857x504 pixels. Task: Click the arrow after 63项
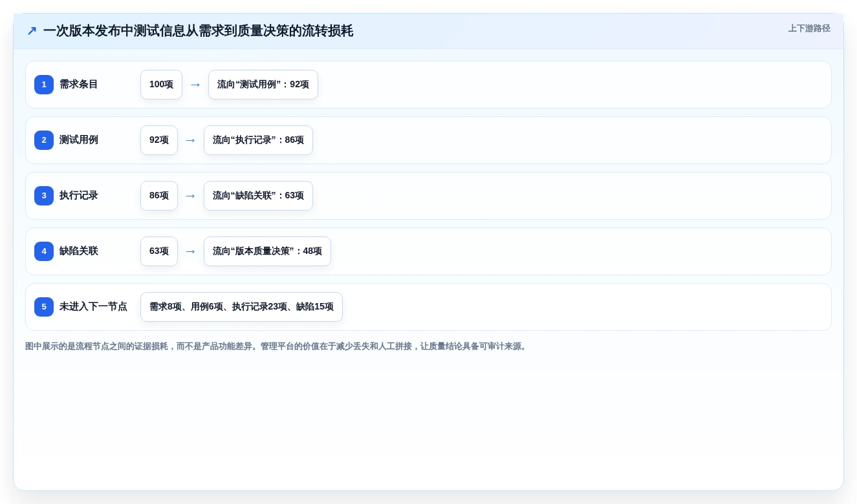(191, 251)
